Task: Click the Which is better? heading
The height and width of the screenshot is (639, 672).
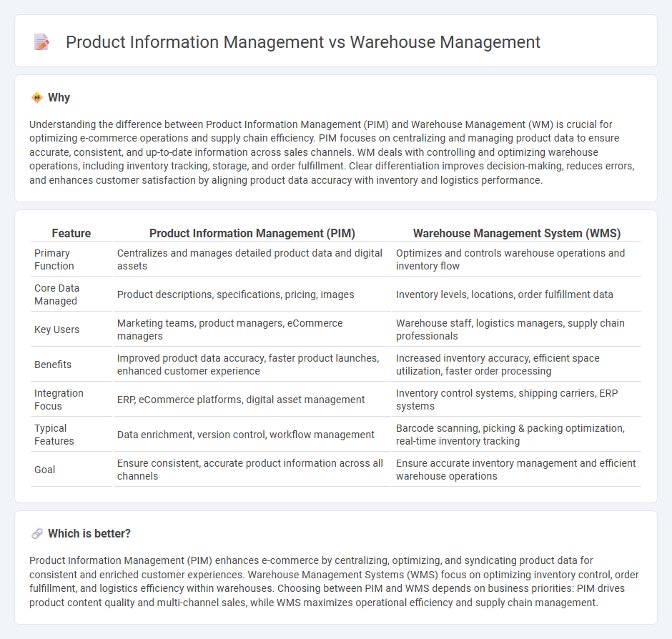Action: point(89,533)
